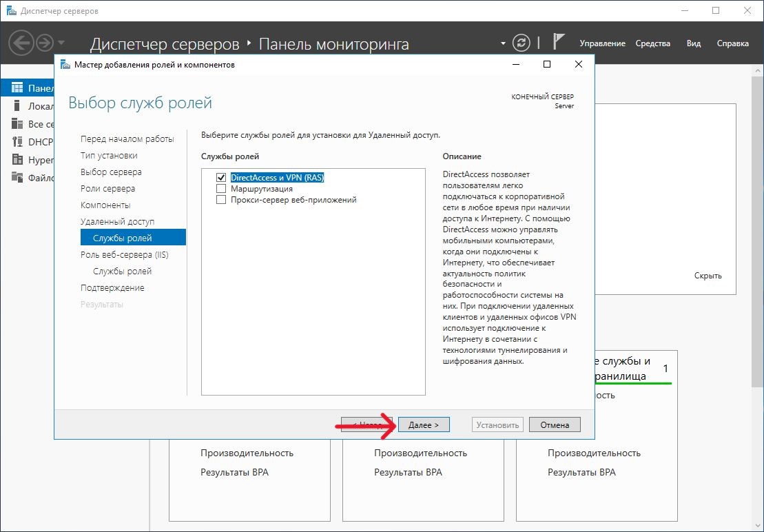Click the forward navigation arrow icon
The height and width of the screenshot is (532, 764).
45,43
